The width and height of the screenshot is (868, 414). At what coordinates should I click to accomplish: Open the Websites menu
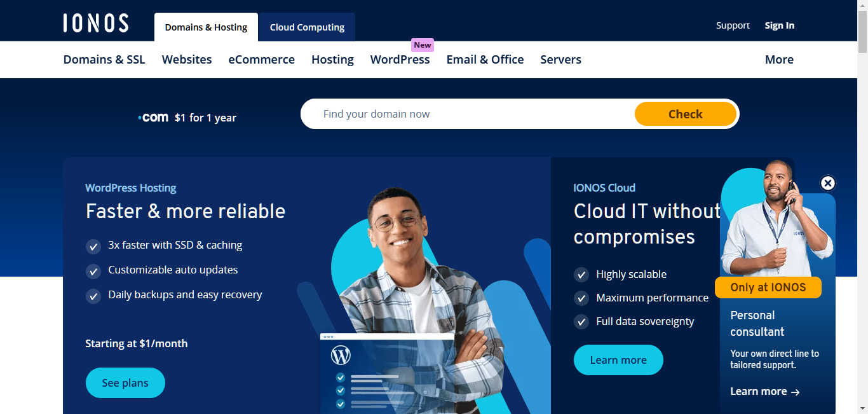[x=187, y=60]
